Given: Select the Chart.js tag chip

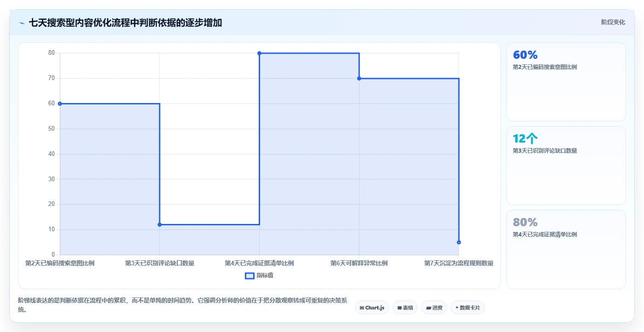Looking at the screenshot, I should (x=372, y=308).
